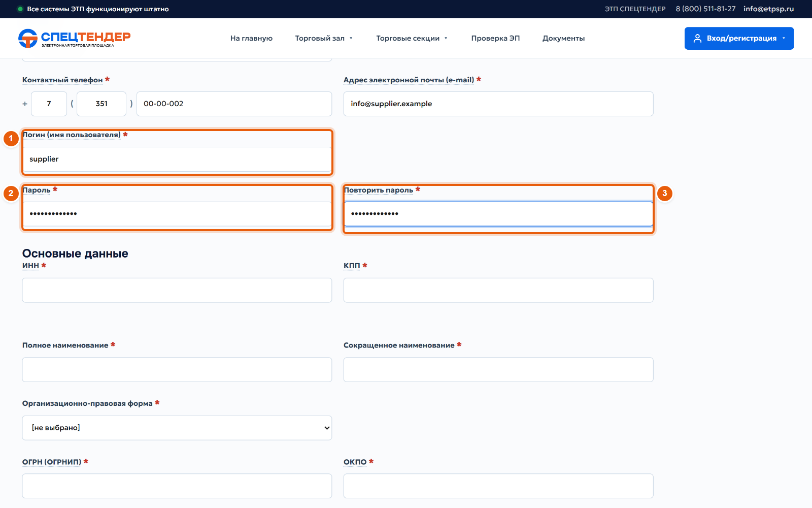
Task: Expand the Торговые секции dropdown menu
Action: [412, 39]
